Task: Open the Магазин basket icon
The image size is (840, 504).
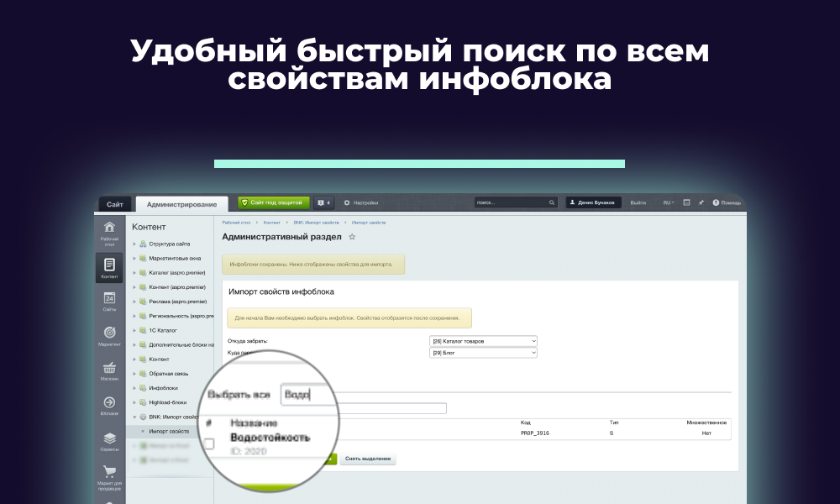Action: 109,370
